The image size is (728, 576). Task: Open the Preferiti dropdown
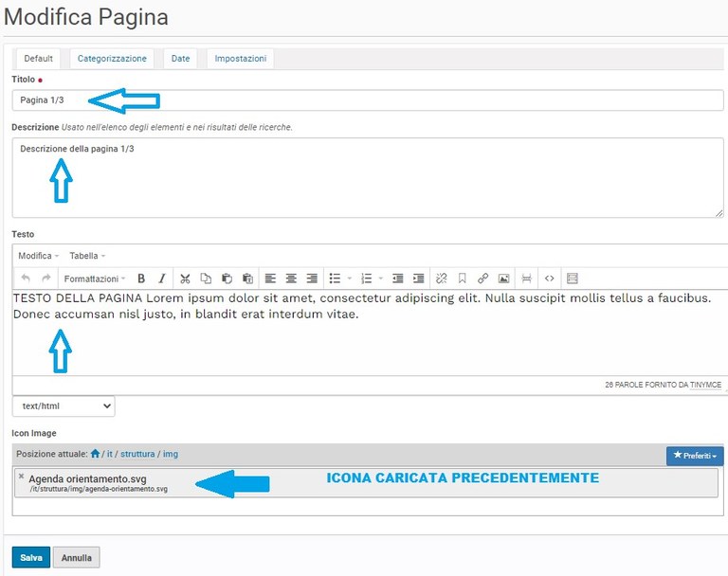pos(694,456)
